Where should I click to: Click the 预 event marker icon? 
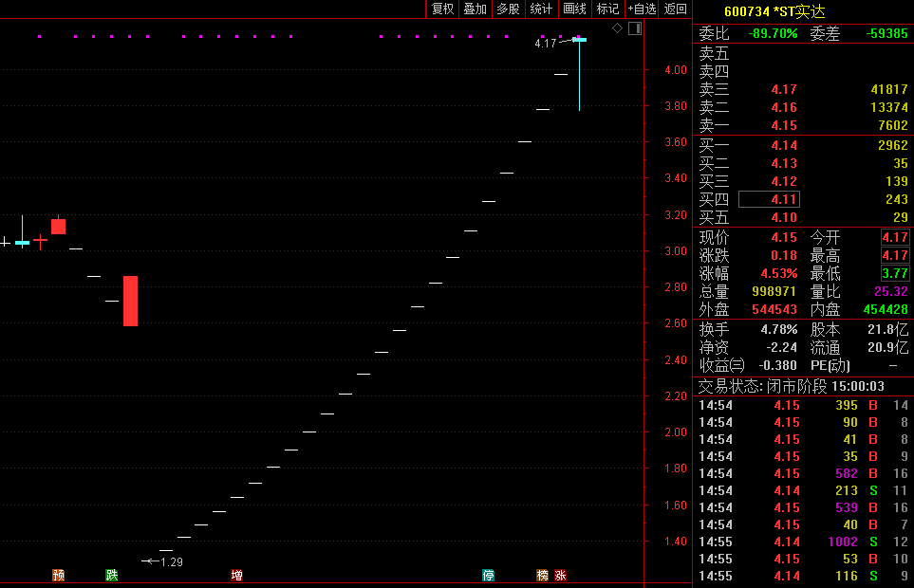pos(59,575)
